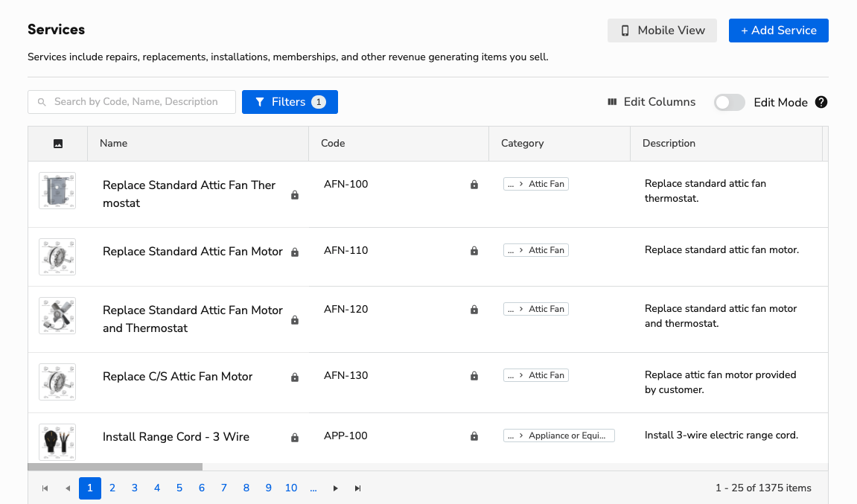Navigate to page 7 of results
The height and width of the screenshot is (504, 857).
coord(223,488)
